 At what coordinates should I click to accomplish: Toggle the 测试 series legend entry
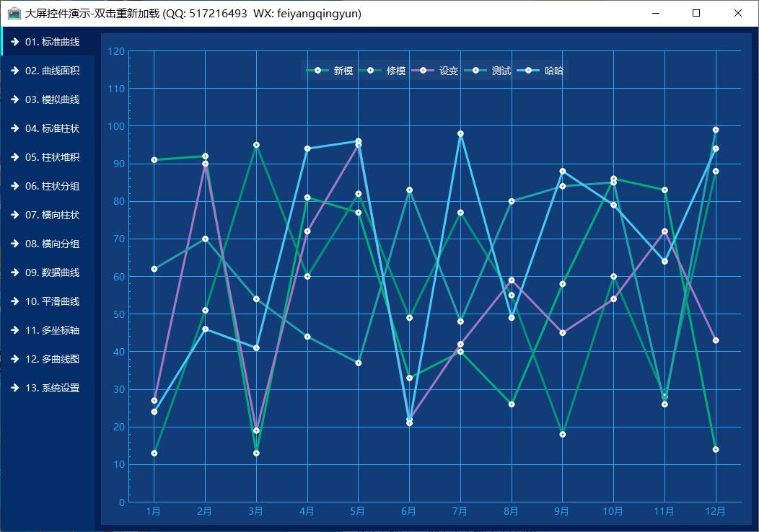coord(501,71)
